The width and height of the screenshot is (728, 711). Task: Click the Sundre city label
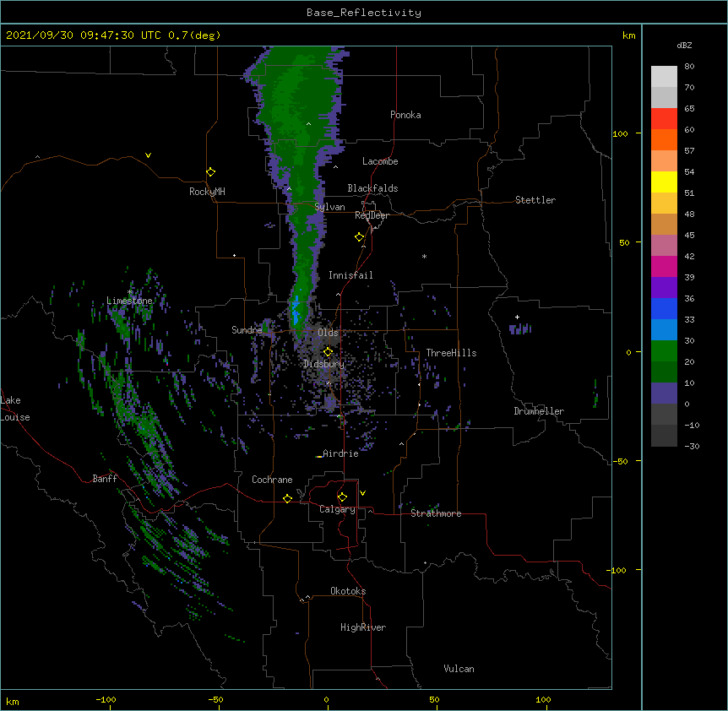pyautogui.click(x=247, y=330)
